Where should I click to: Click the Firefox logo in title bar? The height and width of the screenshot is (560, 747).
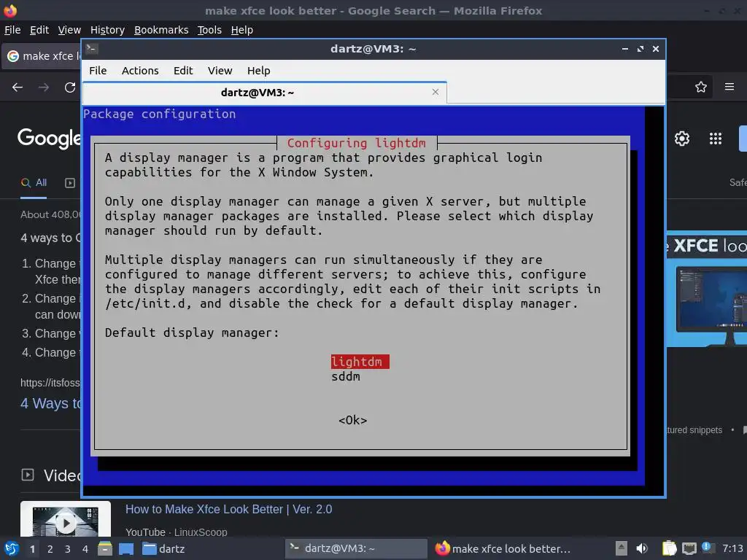(10, 10)
